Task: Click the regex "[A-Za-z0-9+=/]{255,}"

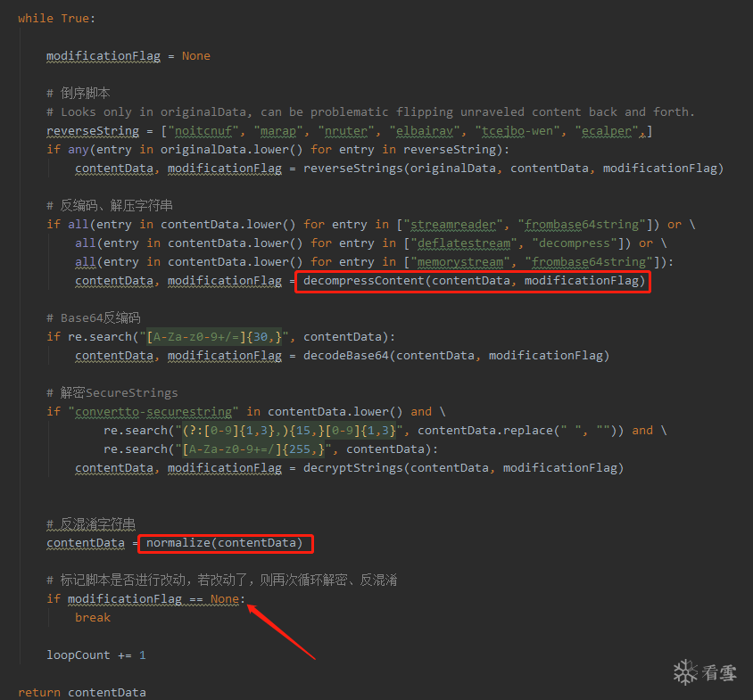Action: point(253,449)
